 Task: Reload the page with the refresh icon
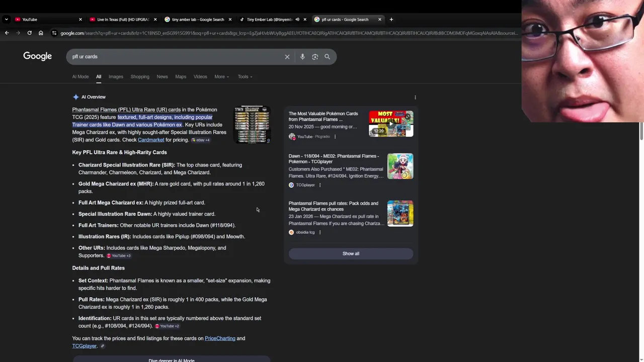pyautogui.click(x=29, y=33)
